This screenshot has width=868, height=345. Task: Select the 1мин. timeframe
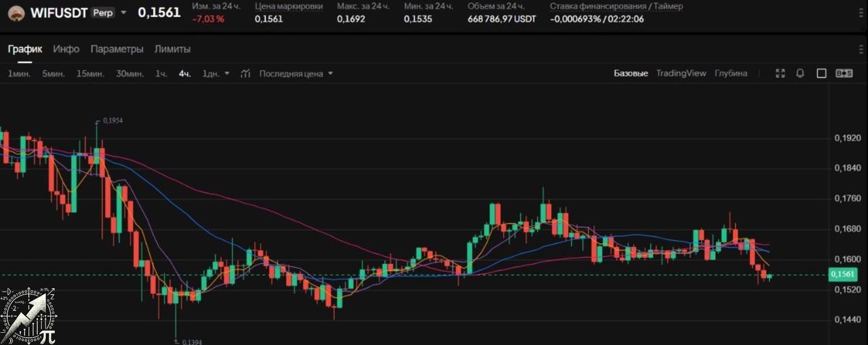click(x=19, y=73)
